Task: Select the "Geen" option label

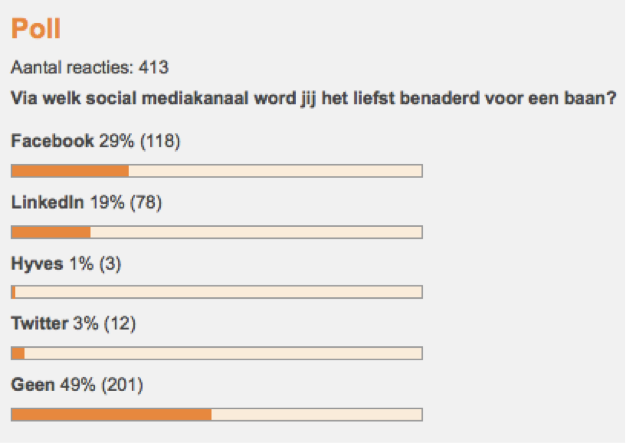Action: [32, 385]
